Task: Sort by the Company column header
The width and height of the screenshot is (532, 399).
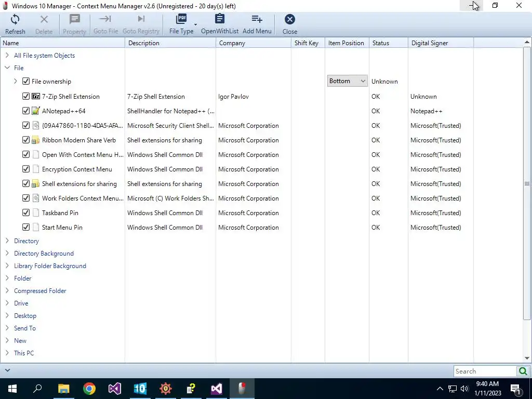Action: click(x=254, y=43)
